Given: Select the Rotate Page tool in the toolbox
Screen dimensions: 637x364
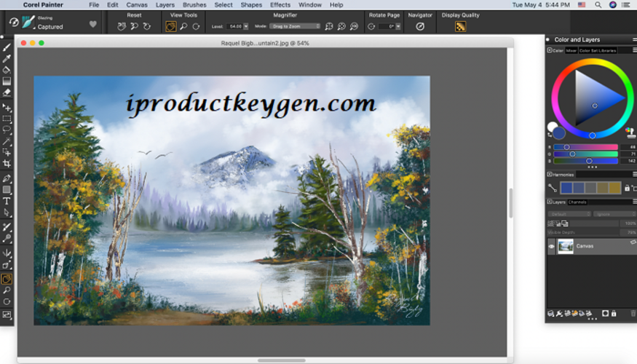Looking at the screenshot, I should click(7, 302).
